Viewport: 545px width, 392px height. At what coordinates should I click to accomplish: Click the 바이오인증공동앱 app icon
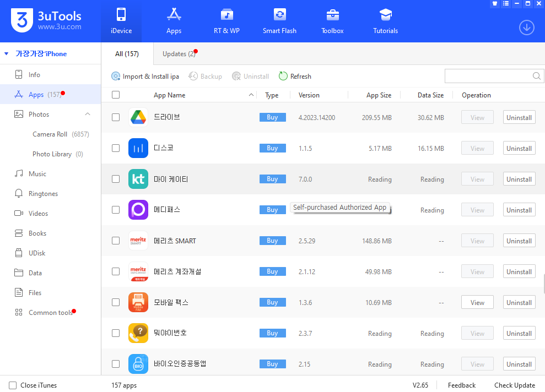click(x=138, y=364)
